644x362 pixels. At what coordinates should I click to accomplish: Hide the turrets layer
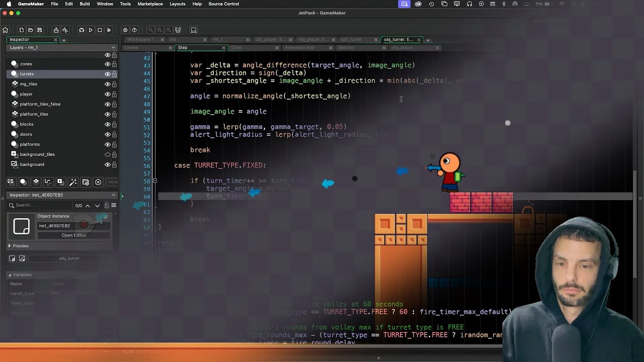107,74
